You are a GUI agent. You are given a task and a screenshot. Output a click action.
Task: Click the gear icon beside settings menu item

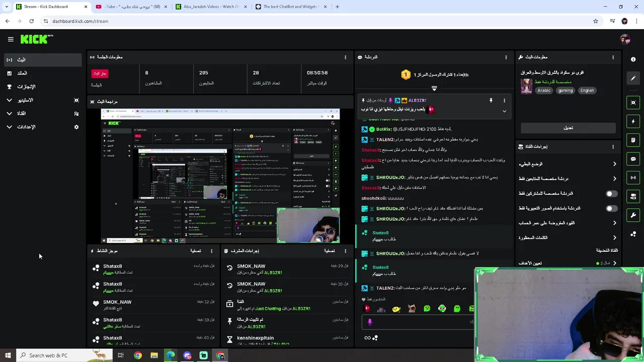[x=76, y=127]
